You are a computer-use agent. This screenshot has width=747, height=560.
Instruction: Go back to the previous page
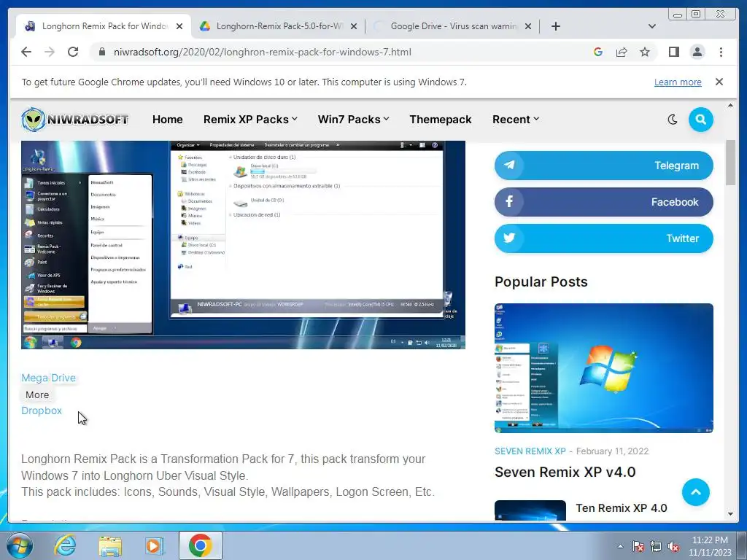click(26, 52)
